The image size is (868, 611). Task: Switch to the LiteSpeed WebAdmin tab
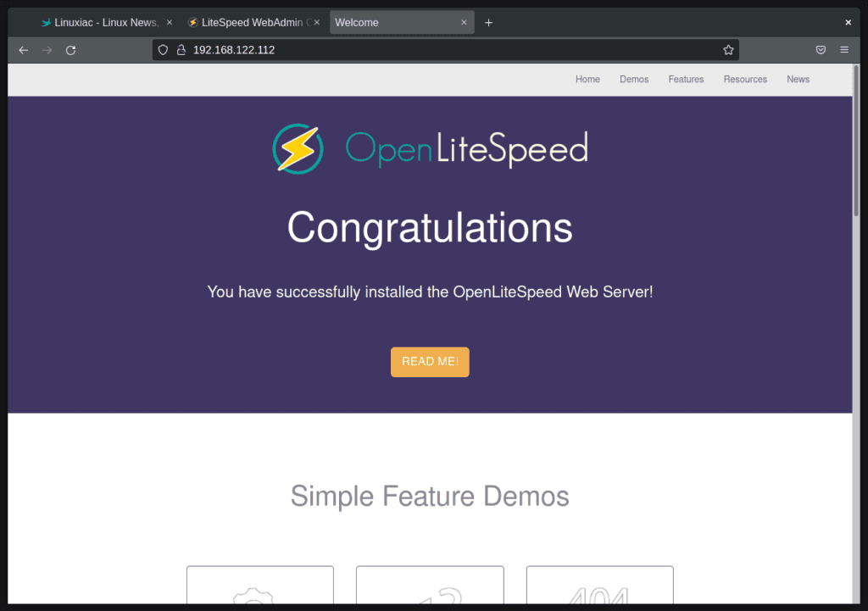pos(253,22)
